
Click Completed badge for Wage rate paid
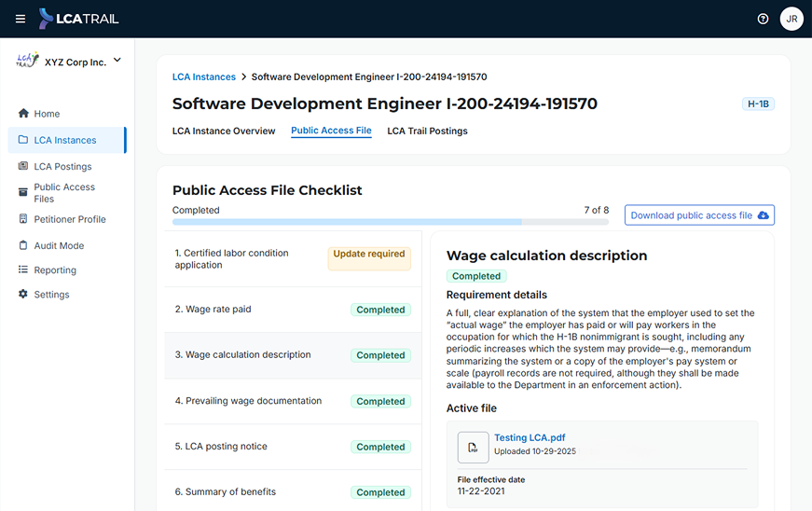pyautogui.click(x=380, y=310)
